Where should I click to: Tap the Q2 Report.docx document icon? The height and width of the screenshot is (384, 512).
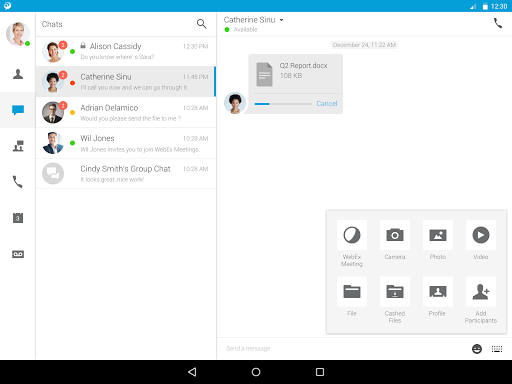(x=264, y=75)
